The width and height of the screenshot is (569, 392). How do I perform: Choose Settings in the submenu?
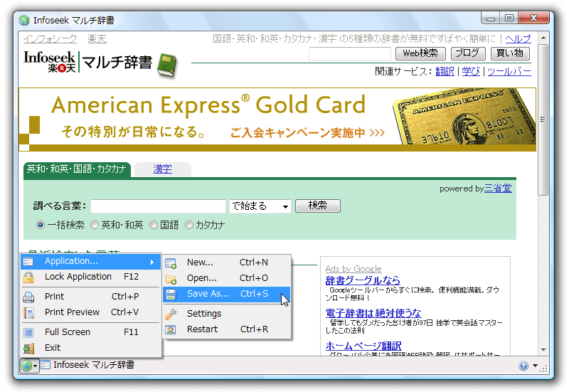coord(227,314)
